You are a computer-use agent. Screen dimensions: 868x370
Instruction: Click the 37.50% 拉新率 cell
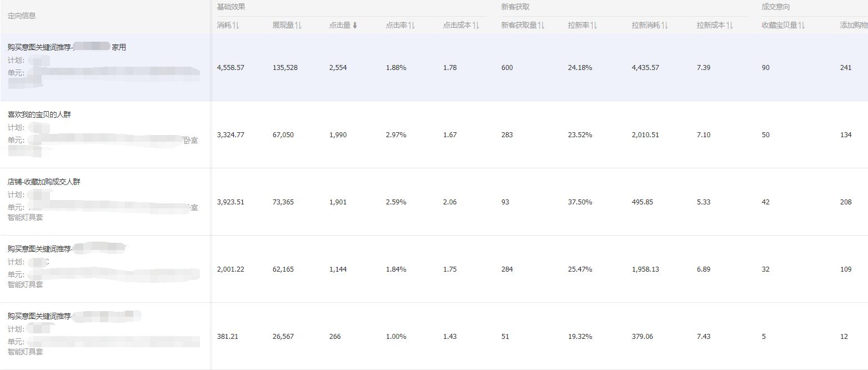580,202
